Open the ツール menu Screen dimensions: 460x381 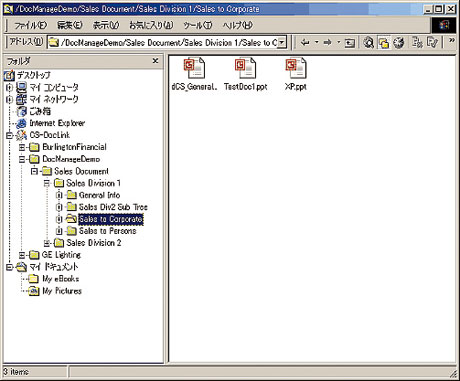tap(198, 25)
